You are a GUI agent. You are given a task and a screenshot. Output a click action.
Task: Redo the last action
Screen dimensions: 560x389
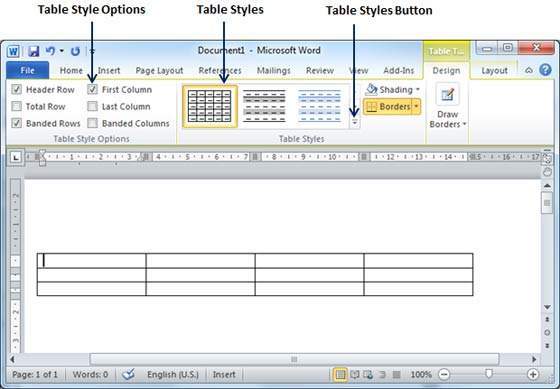pyautogui.click(x=75, y=51)
